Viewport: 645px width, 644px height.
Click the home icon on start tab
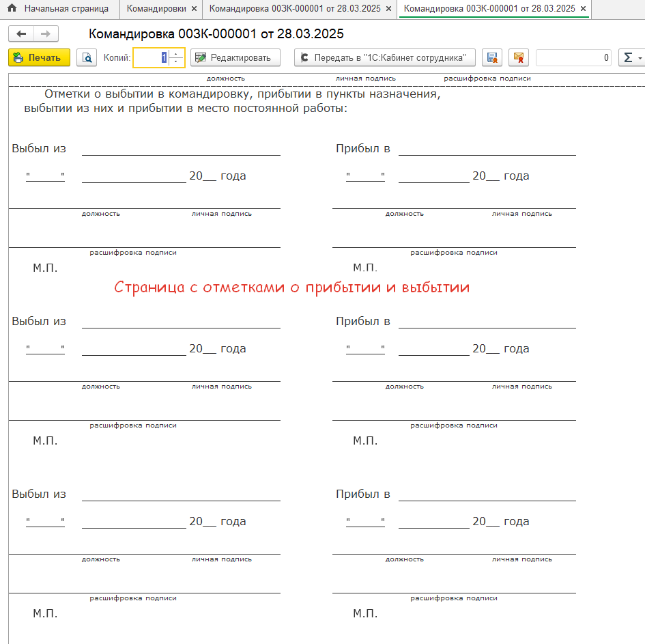(x=12, y=9)
